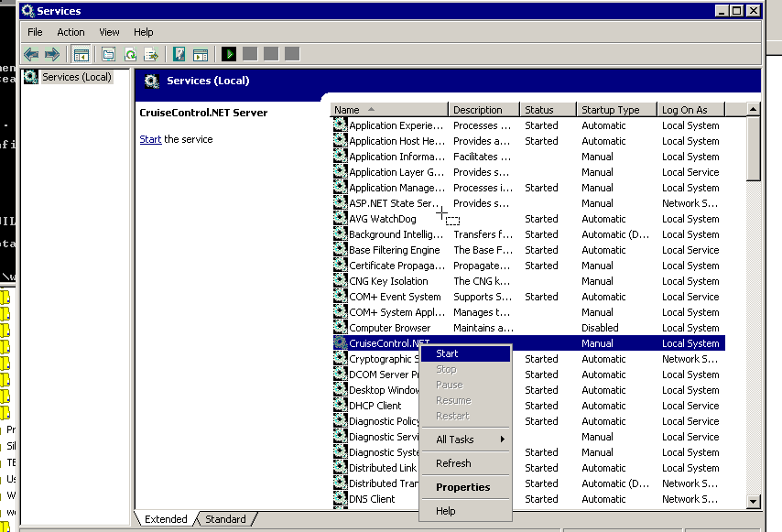Click the scrollbar up arrow
782x532 pixels.
tap(753, 109)
